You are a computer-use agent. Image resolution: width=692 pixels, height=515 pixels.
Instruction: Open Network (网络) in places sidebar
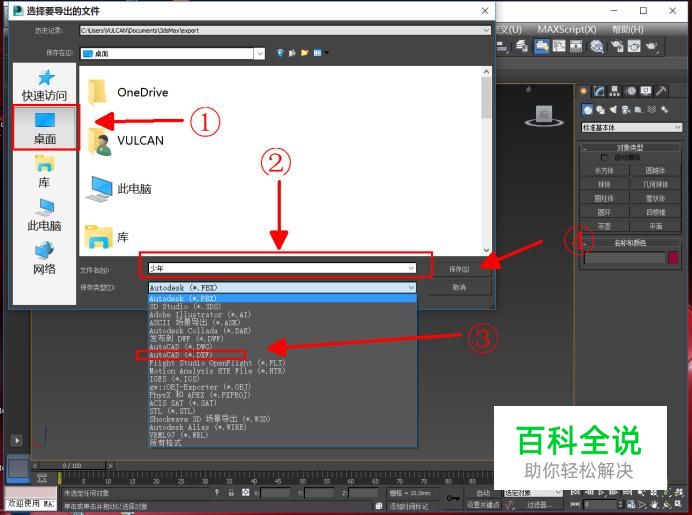click(45, 258)
